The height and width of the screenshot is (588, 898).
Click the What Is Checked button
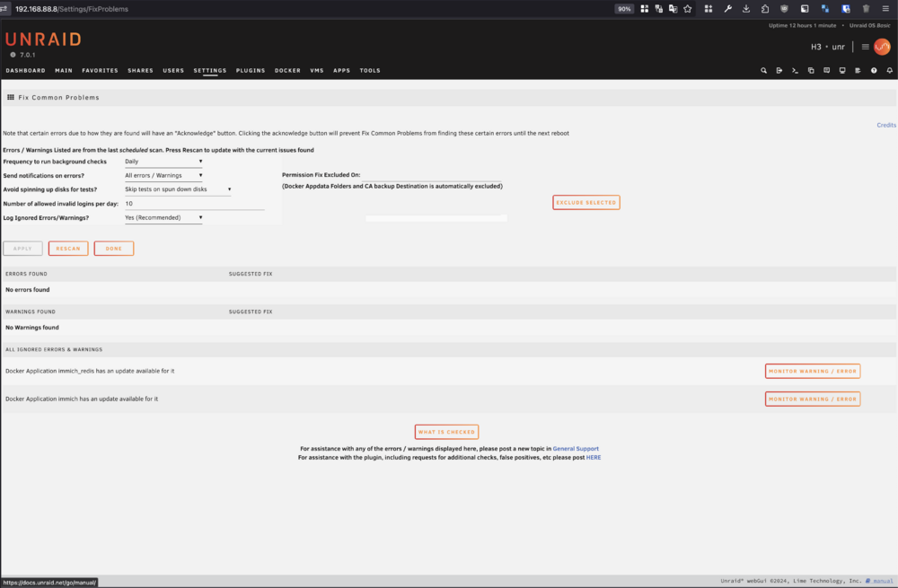pyautogui.click(x=446, y=432)
